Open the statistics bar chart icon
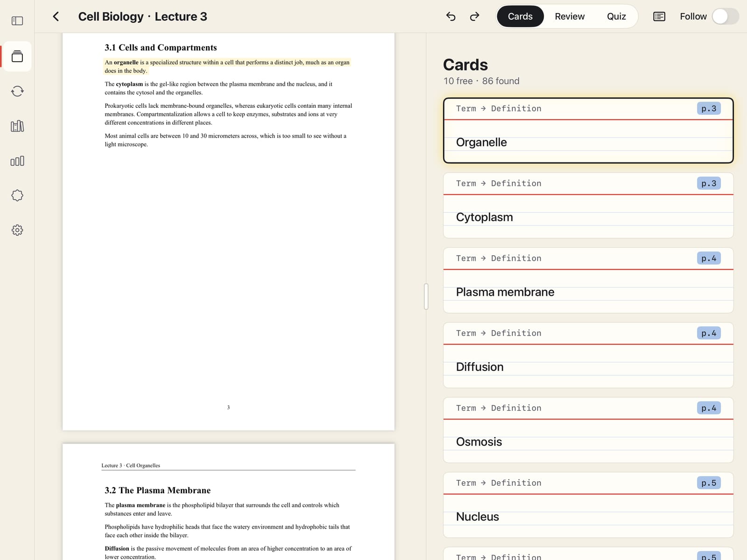The width and height of the screenshot is (747, 560). coord(17,161)
